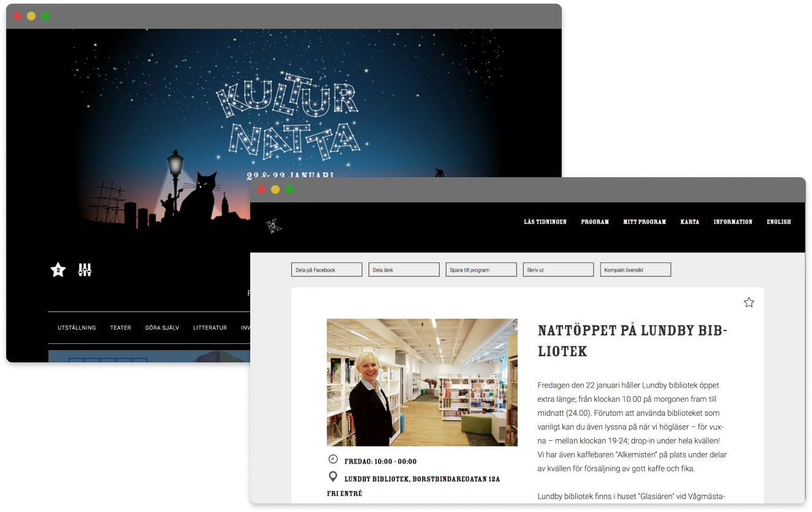Click the map pin location icon
812x512 pixels.
click(333, 476)
